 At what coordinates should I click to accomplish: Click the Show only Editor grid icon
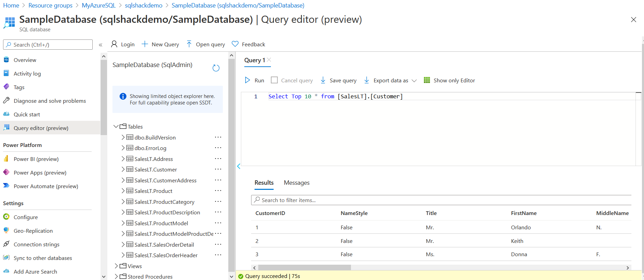click(x=427, y=80)
